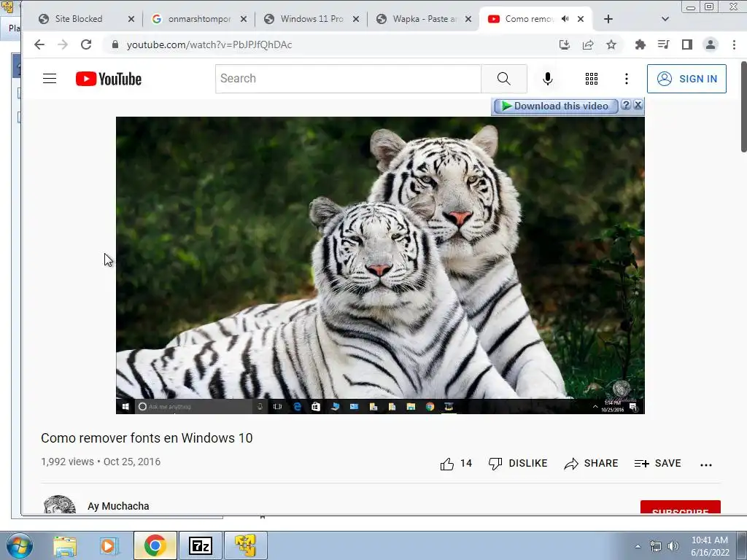This screenshot has height=560, width=747.
Task: Open the Chrome three-dot menu
Action: click(x=734, y=44)
